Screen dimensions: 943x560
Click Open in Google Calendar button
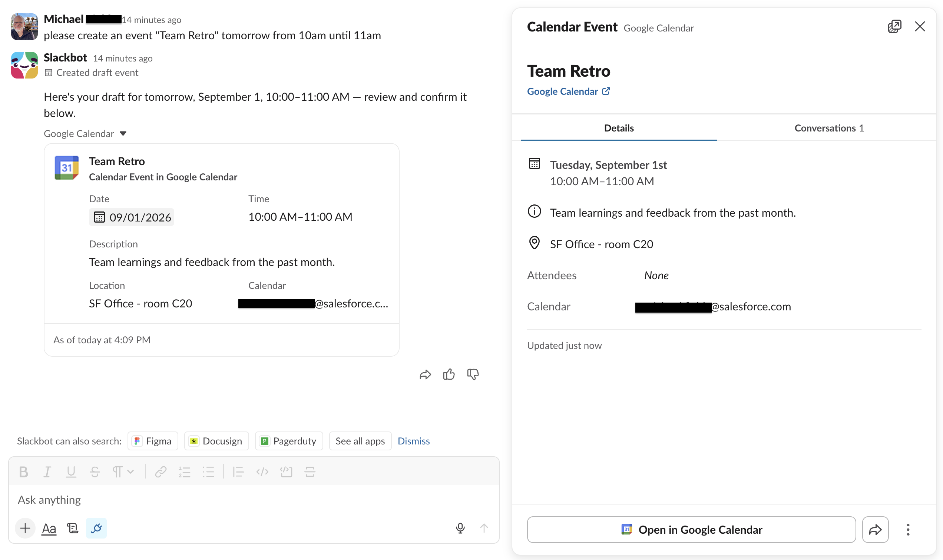tap(691, 530)
